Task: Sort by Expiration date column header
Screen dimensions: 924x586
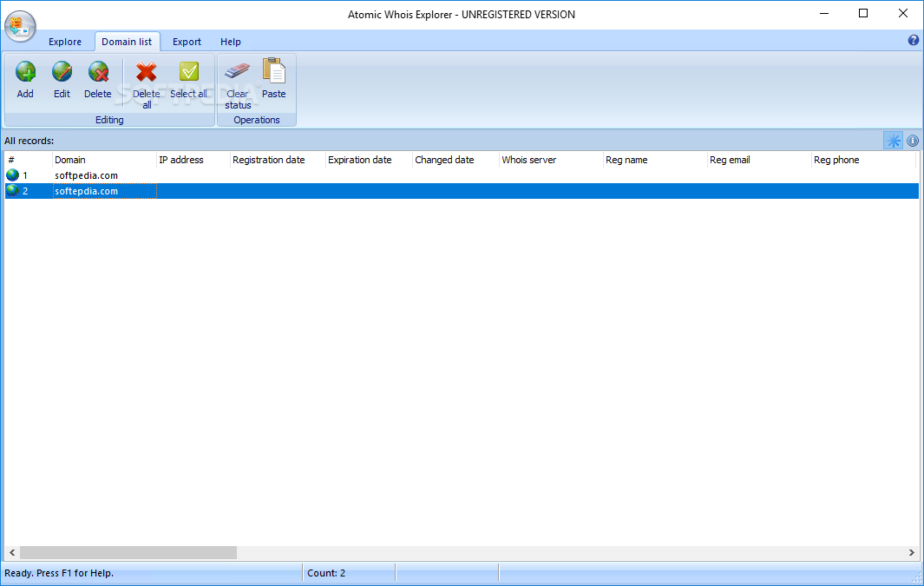Action: pyautogui.click(x=369, y=160)
